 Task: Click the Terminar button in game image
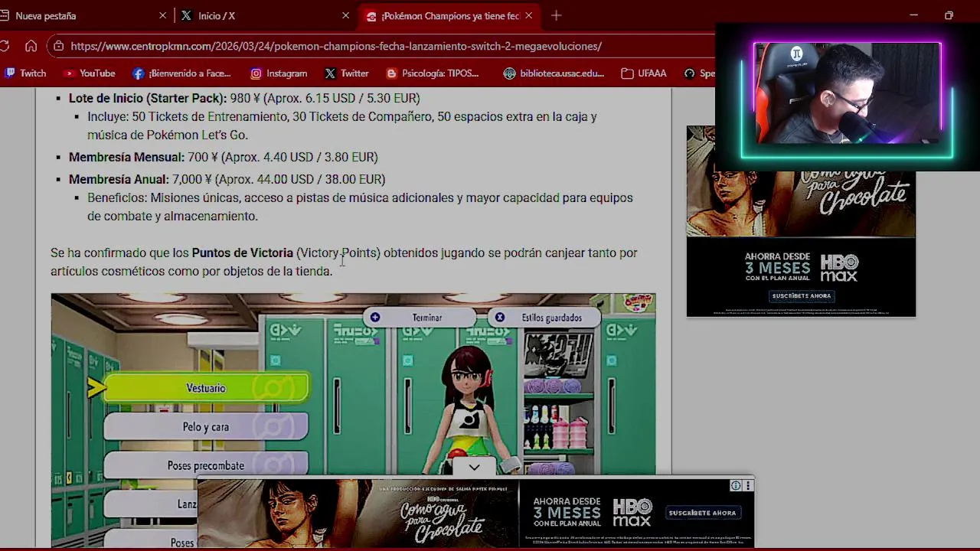419,318
